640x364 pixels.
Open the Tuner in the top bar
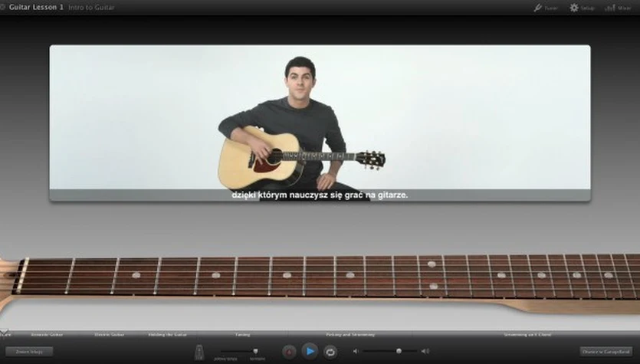[545, 8]
